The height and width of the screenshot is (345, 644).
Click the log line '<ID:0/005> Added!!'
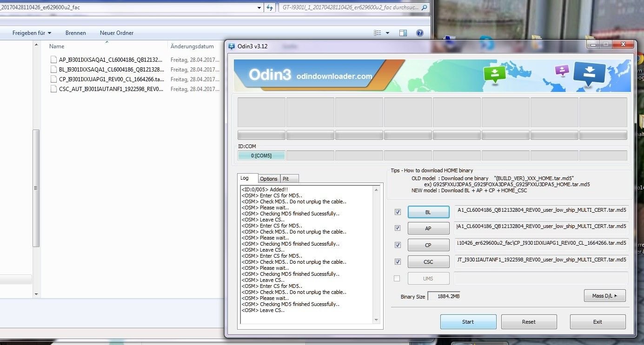point(264,189)
